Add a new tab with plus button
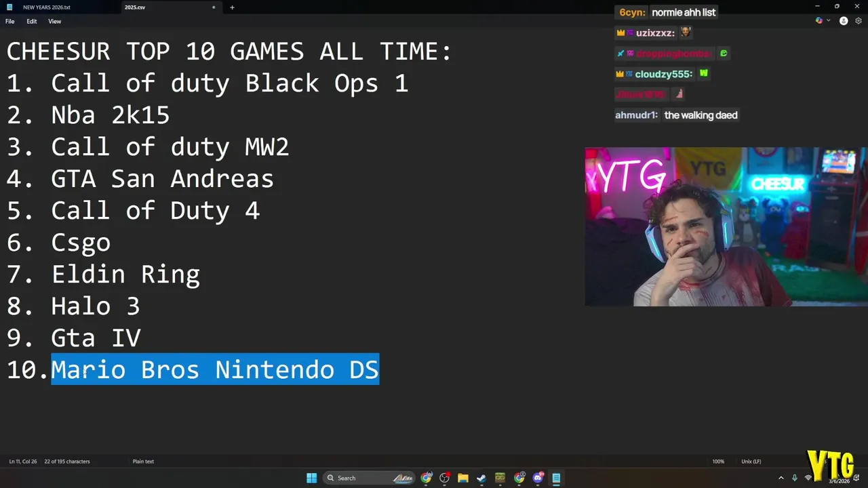 [232, 7]
